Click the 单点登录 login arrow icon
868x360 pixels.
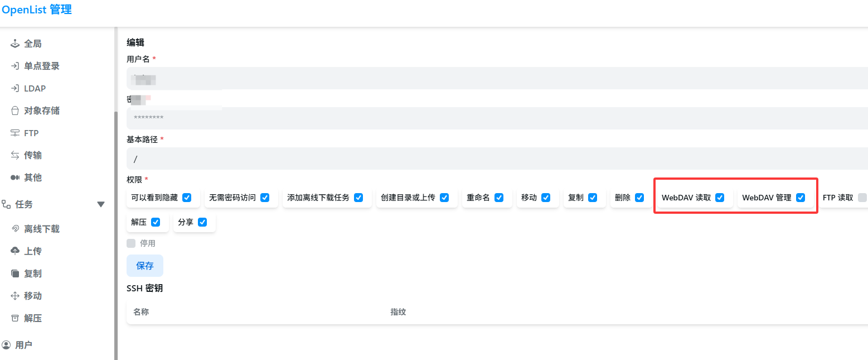pos(15,66)
